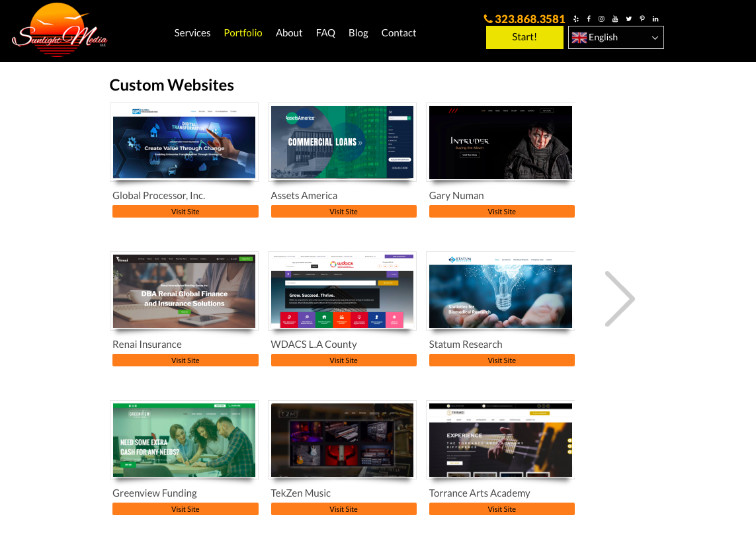
Task: Open the Contact menu item
Action: [x=399, y=33]
